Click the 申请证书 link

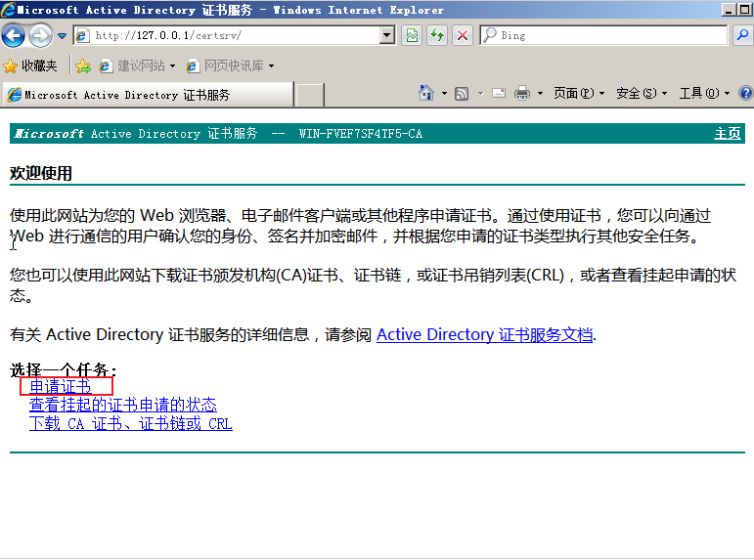[60, 386]
